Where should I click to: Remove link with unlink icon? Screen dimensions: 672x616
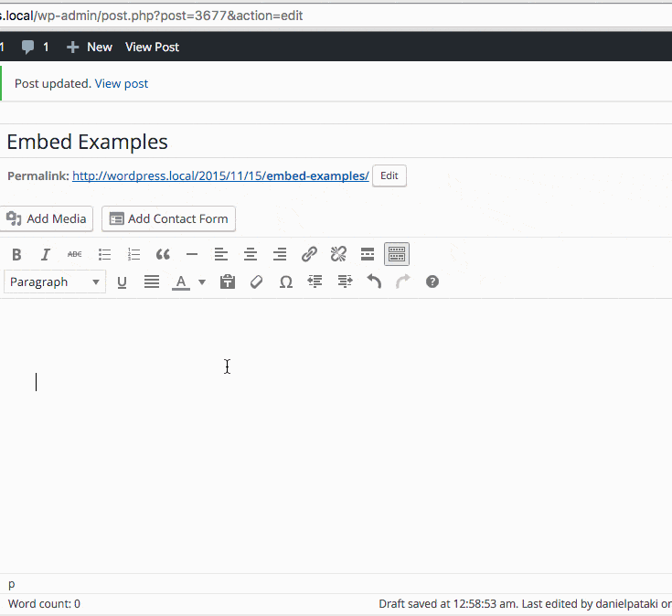coord(338,254)
